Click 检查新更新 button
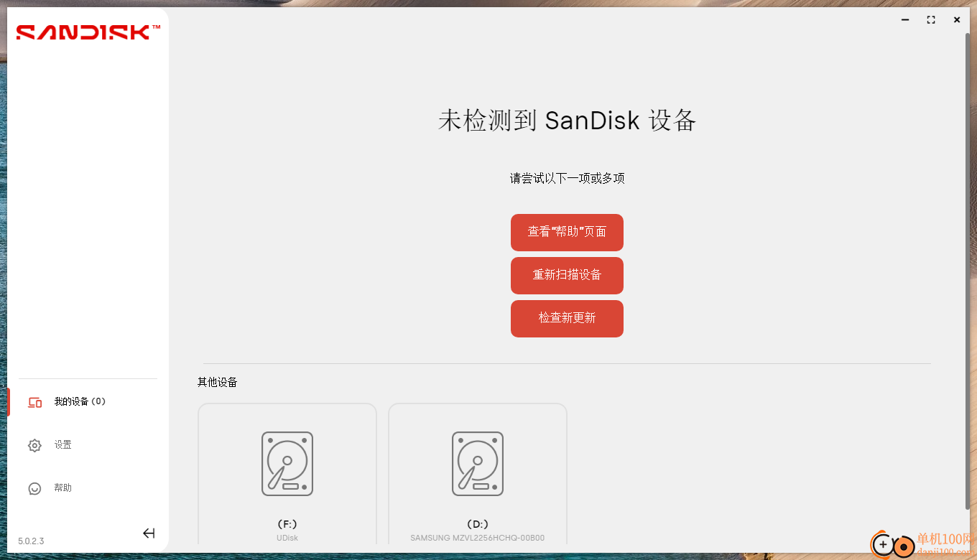The height and width of the screenshot is (560, 977). click(567, 318)
